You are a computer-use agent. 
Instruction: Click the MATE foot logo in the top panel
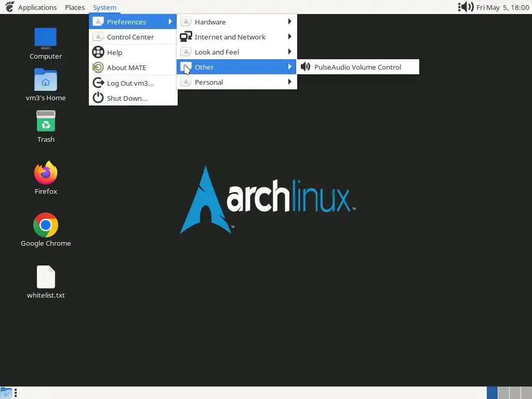pos(9,6)
